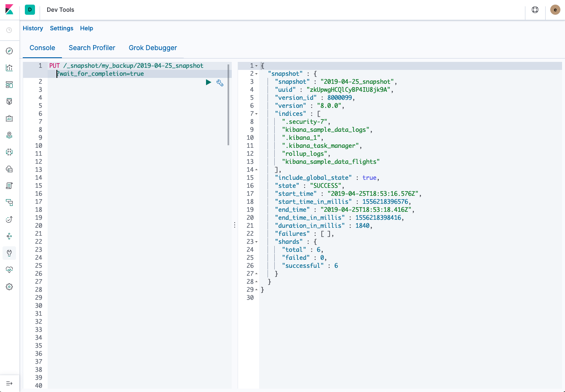Switch to the Search Profiler tab
The width and height of the screenshot is (565, 392).
[92, 48]
